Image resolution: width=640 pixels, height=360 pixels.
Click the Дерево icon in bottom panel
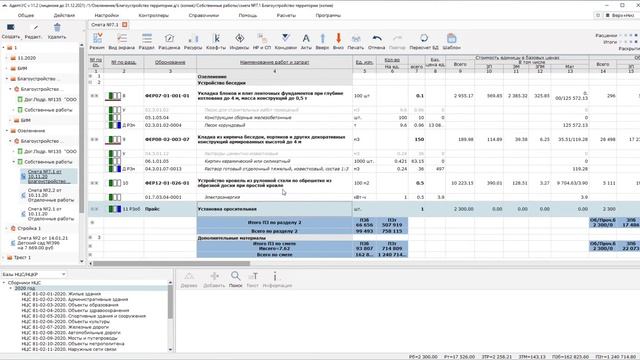click(x=189, y=276)
